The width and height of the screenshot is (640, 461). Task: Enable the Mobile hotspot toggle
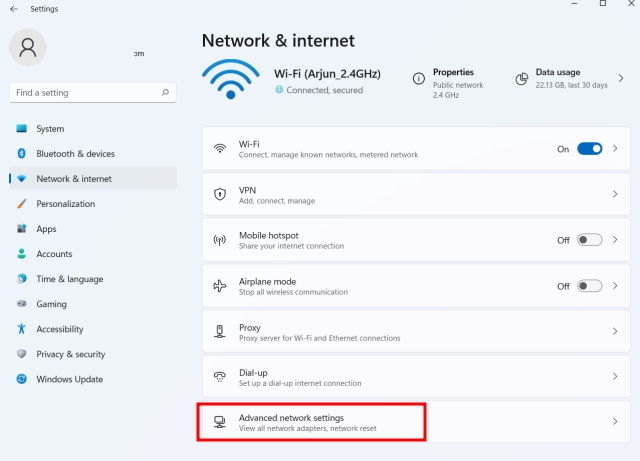coord(589,240)
